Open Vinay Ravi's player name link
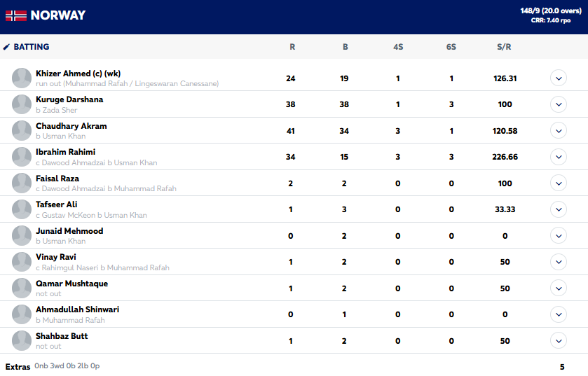 (x=56, y=257)
